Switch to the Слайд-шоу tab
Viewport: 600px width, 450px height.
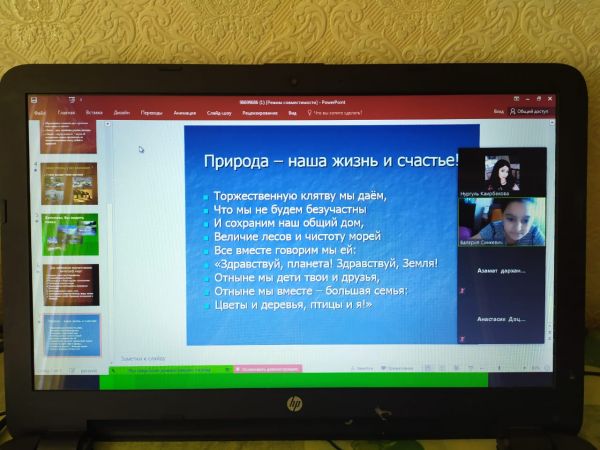219,113
